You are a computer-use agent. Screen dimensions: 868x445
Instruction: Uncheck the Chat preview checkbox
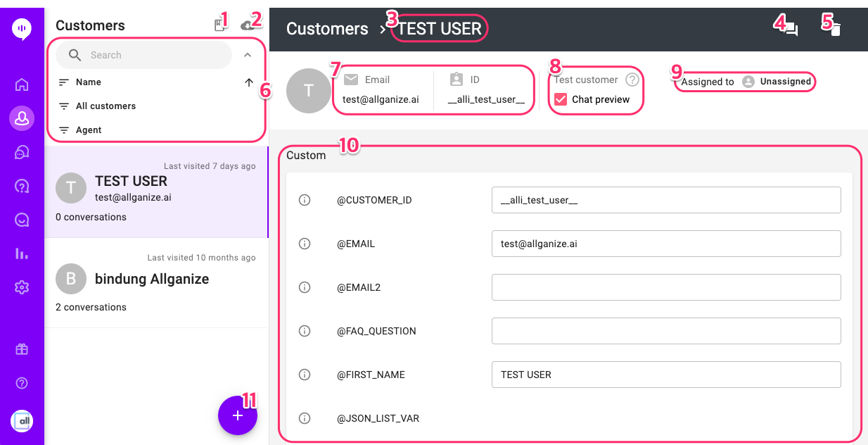(x=561, y=99)
